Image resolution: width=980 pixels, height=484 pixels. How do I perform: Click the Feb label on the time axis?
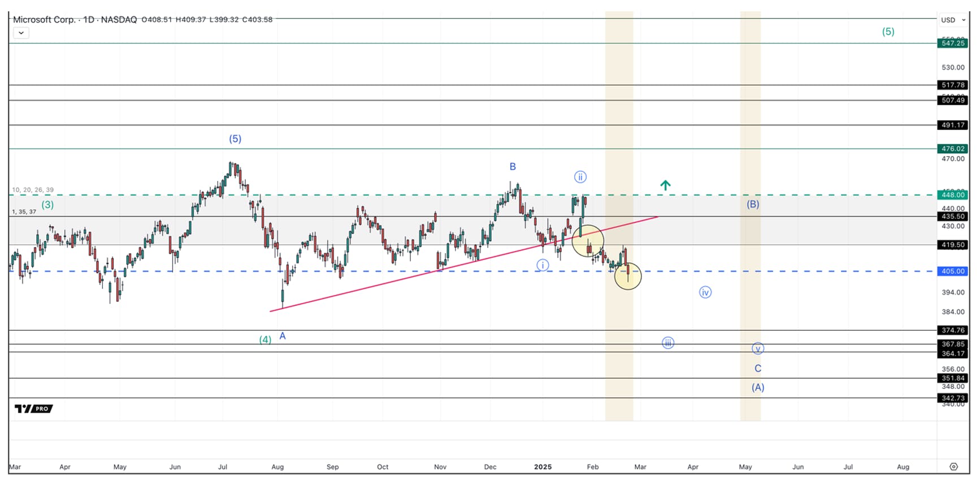pos(592,466)
